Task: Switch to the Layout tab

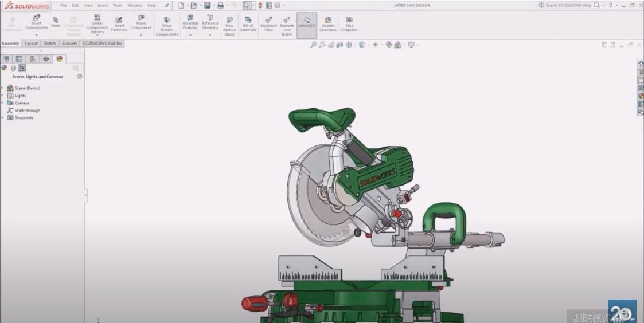Action: click(31, 43)
